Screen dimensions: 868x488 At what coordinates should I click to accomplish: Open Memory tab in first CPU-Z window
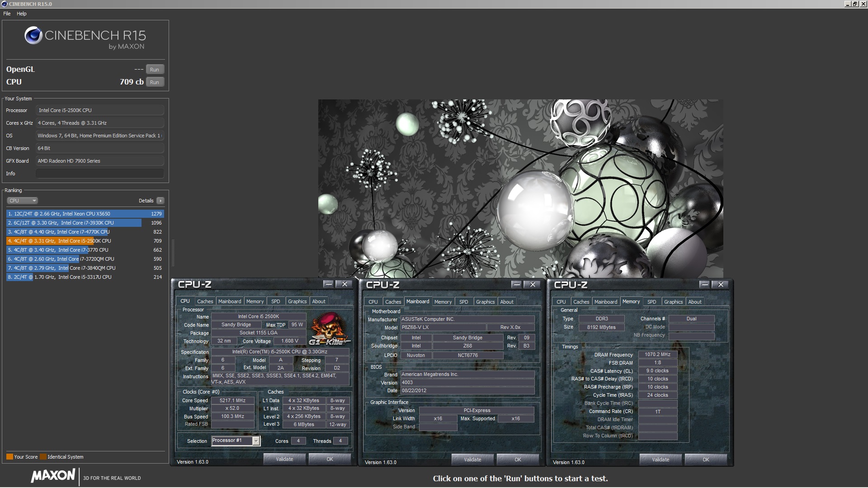point(255,301)
